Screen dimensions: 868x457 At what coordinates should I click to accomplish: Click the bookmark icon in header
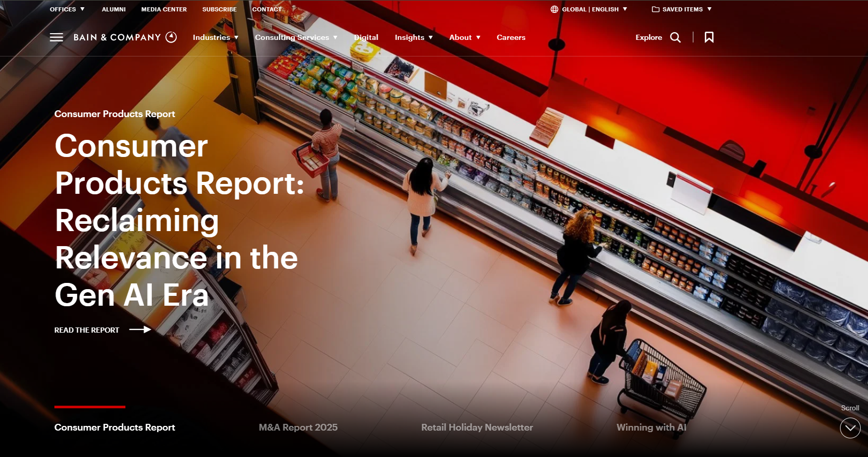(x=709, y=37)
